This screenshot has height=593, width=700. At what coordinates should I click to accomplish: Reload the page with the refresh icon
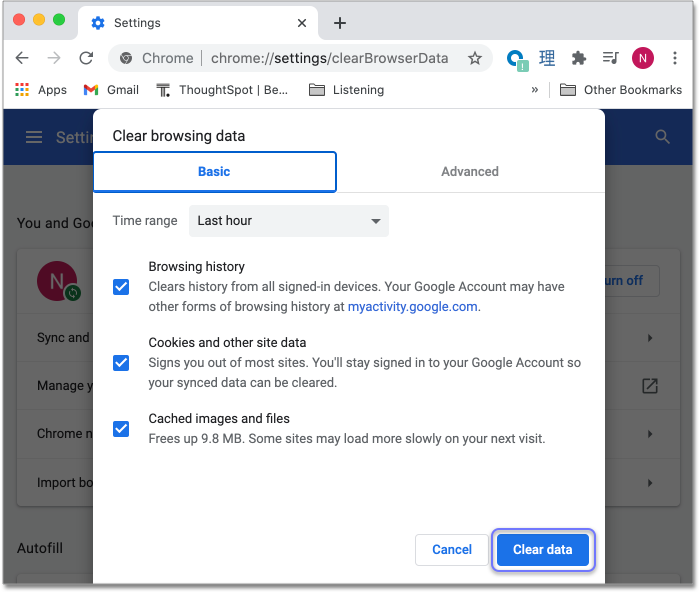(86, 58)
